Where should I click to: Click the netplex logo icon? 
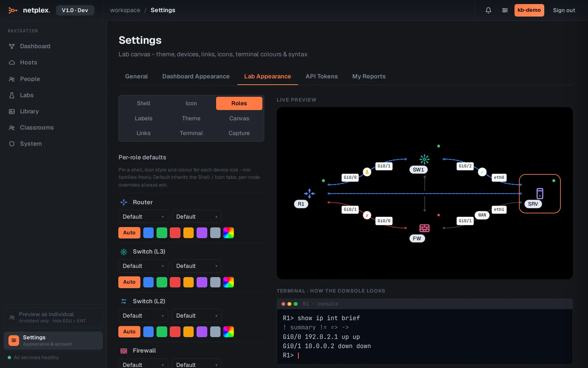(x=13, y=10)
